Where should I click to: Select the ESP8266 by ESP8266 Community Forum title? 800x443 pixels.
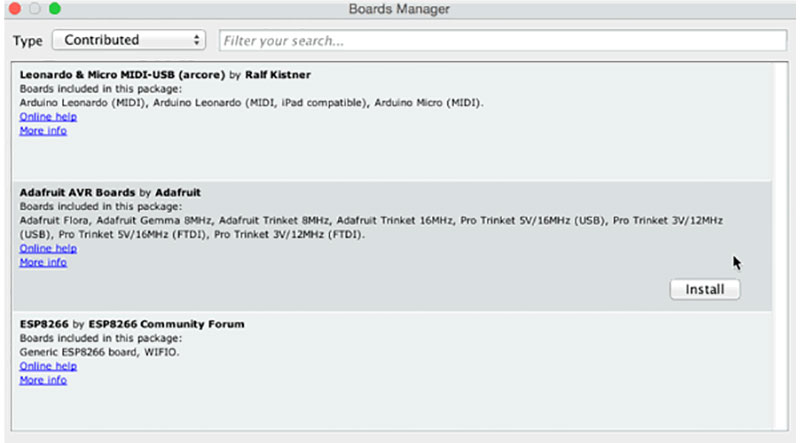pyautogui.click(x=132, y=324)
